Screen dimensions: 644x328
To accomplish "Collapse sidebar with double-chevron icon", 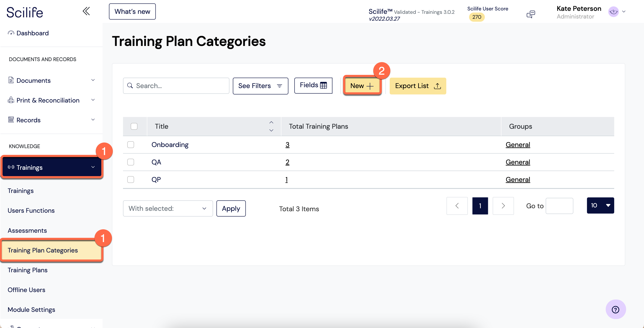I will pyautogui.click(x=86, y=11).
